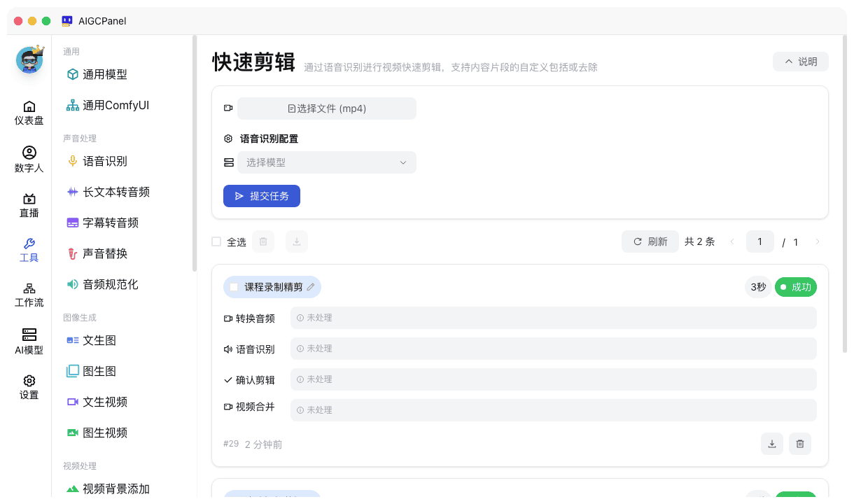This screenshot has height=504, width=854.
Task: Go to next page arrow
Action: pyautogui.click(x=818, y=241)
